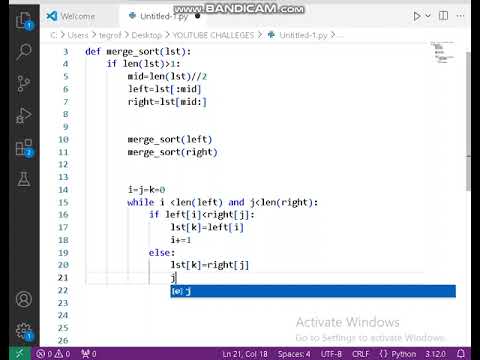
Task: Click the YOUTUBE CHALLEGES breadcrumb folder
Action: point(213,35)
